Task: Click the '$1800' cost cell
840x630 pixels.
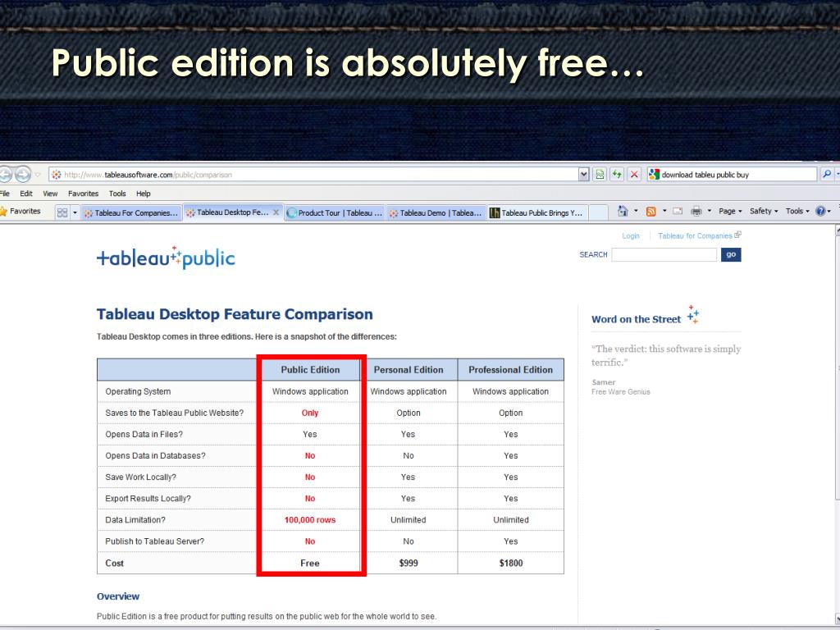Action: 510,563
